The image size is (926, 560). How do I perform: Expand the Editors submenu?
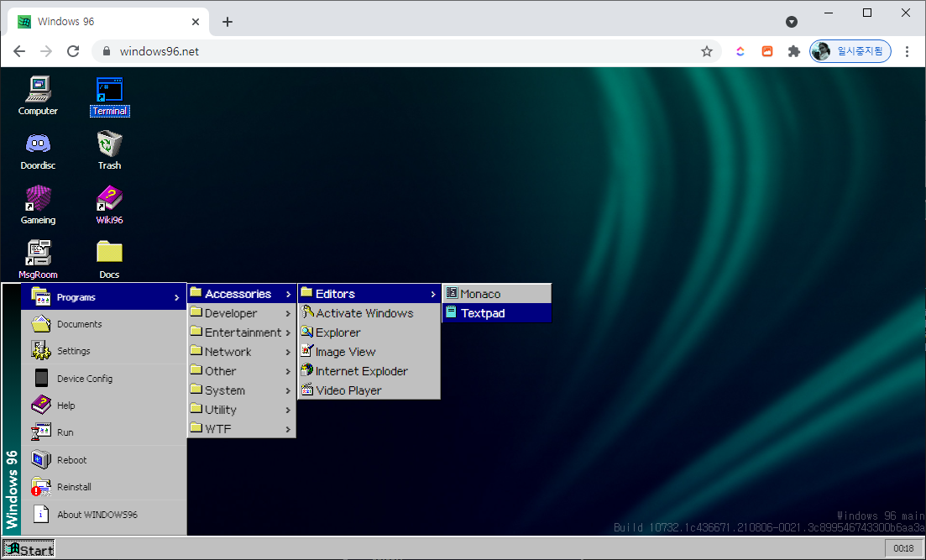(369, 294)
